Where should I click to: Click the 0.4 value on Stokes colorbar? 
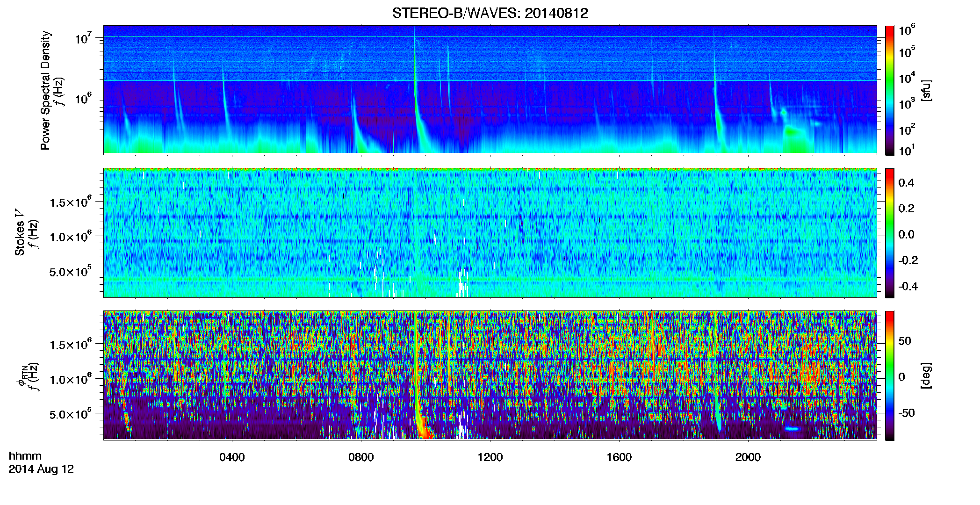click(906, 182)
